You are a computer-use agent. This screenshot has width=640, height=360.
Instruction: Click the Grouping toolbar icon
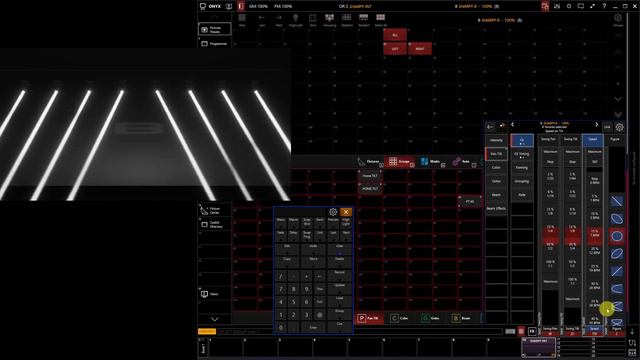tap(329, 19)
